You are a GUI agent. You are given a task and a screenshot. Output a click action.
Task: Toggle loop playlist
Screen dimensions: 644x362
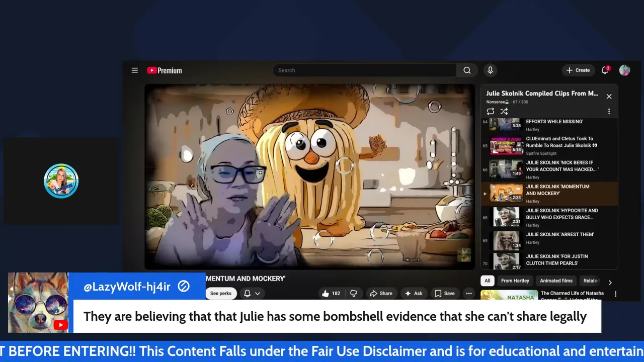[x=491, y=111]
